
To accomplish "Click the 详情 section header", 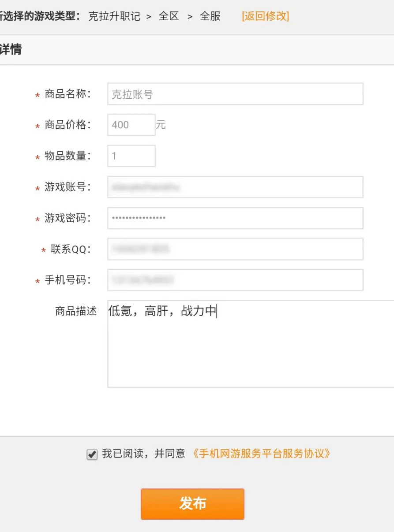I will (11, 49).
